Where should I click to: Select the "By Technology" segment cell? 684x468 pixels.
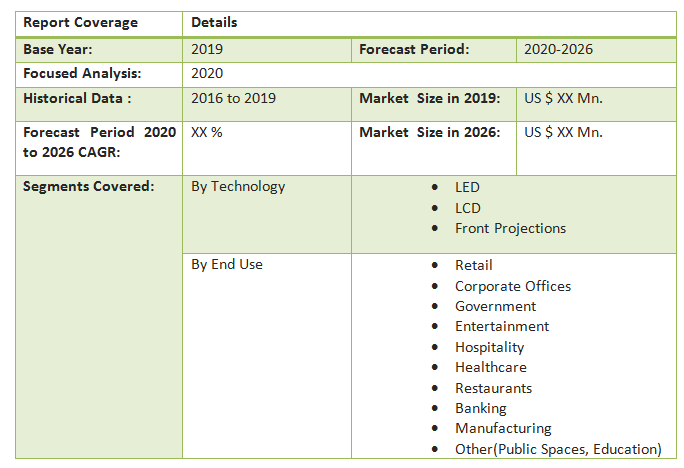pos(238,187)
